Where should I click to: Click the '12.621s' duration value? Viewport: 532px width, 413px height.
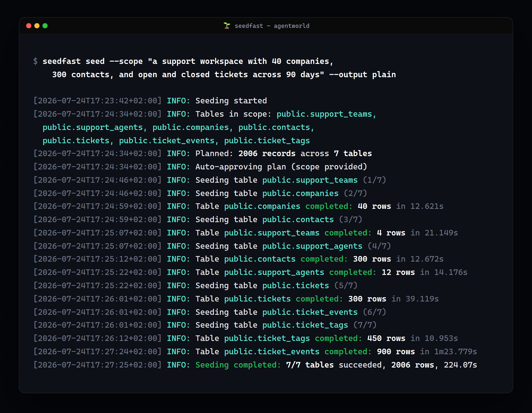coord(427,206)
